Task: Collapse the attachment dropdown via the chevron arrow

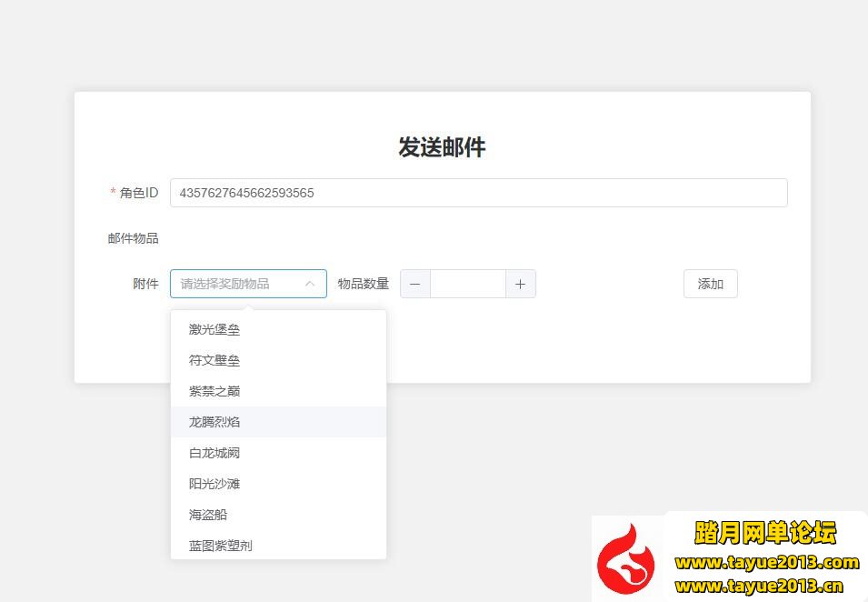Action: tap(310, 284)
